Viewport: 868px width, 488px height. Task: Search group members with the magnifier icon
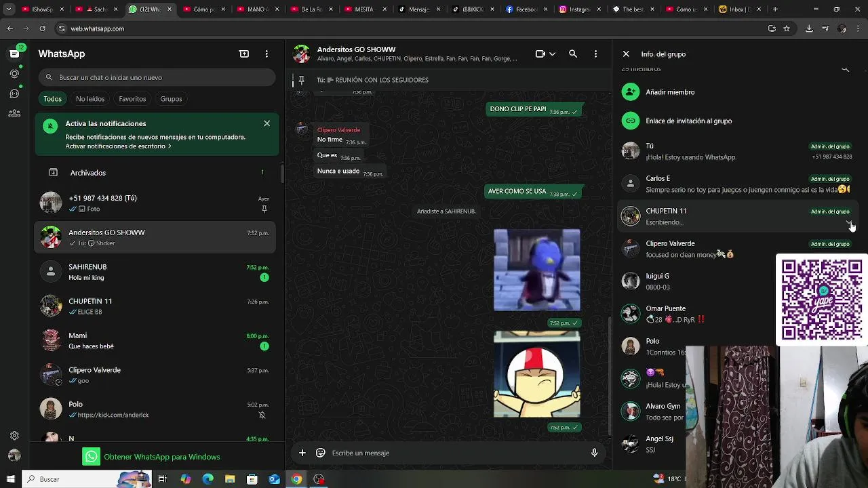pos(845,68)
